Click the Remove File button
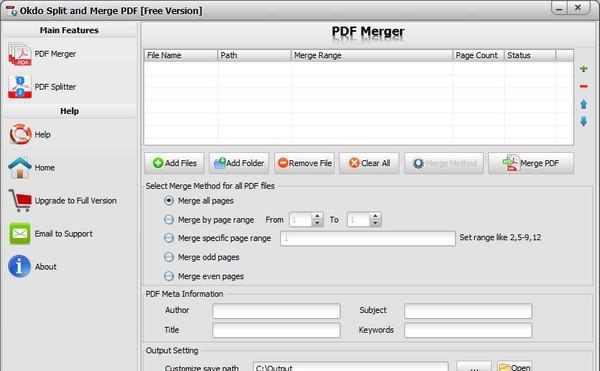Image resolution: width=600 pixels, height=371 pixels. tap(304, 163)
